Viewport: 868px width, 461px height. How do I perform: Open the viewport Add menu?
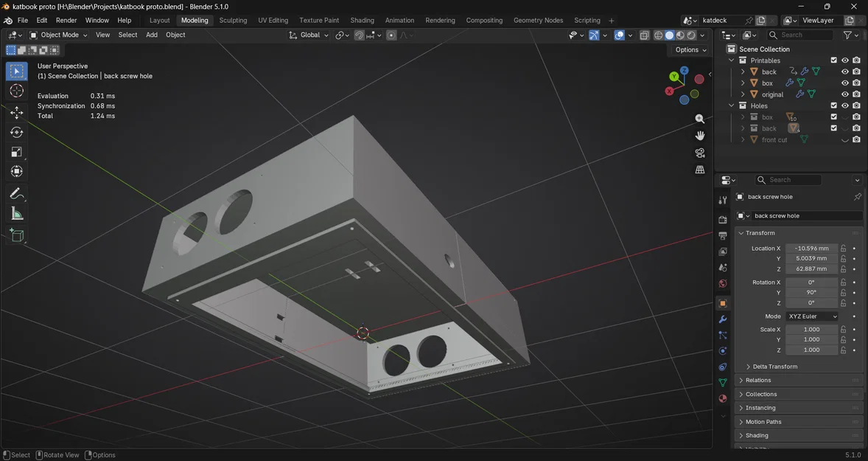tap(152, 35)
